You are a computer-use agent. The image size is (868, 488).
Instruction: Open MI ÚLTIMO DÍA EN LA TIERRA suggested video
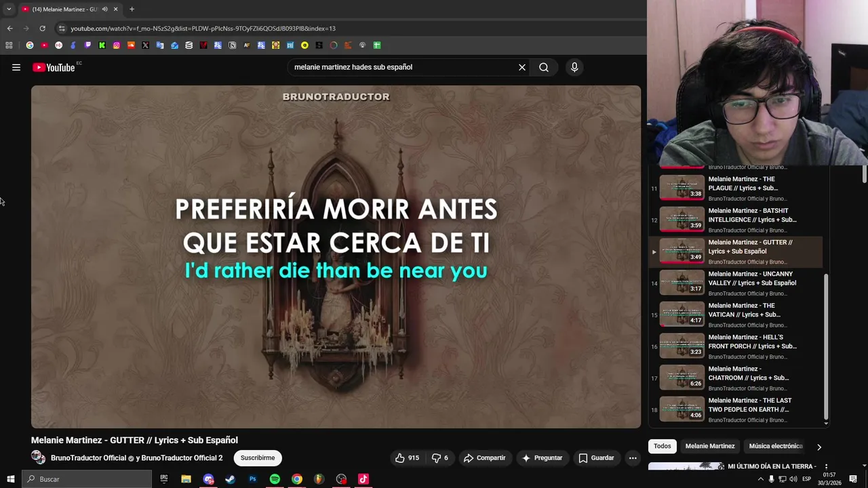(771, 466)
